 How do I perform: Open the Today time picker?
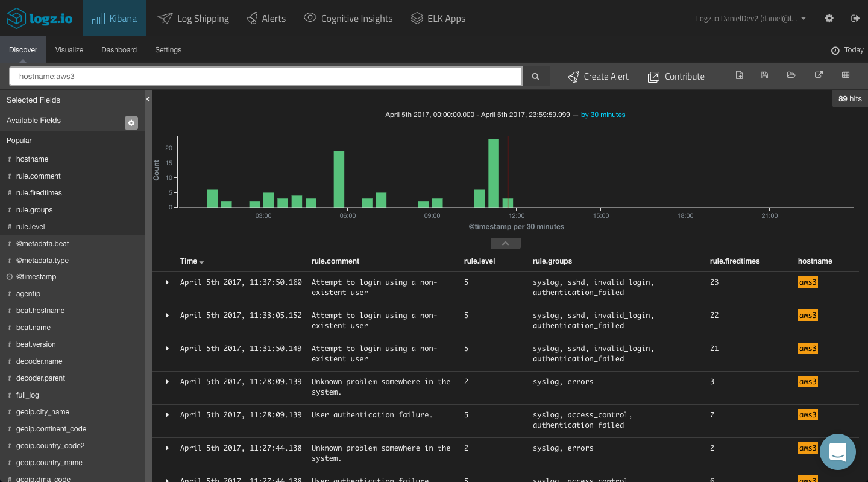coord(848,50)
